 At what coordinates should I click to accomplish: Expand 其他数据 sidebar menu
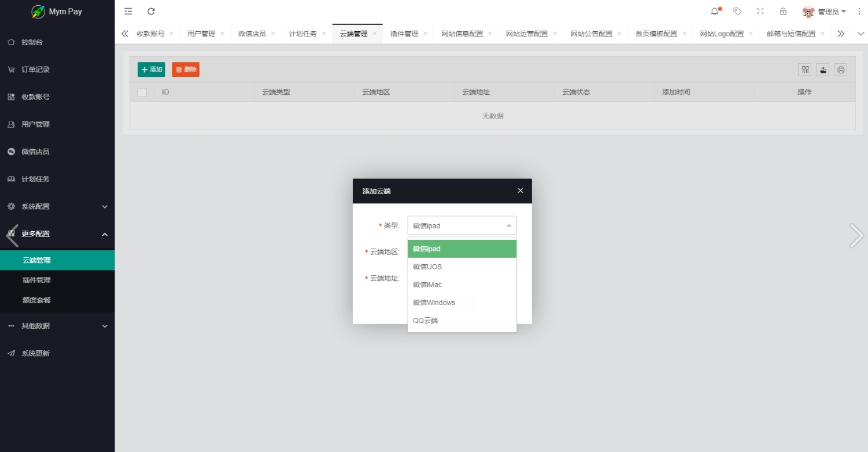click(57, 326)
